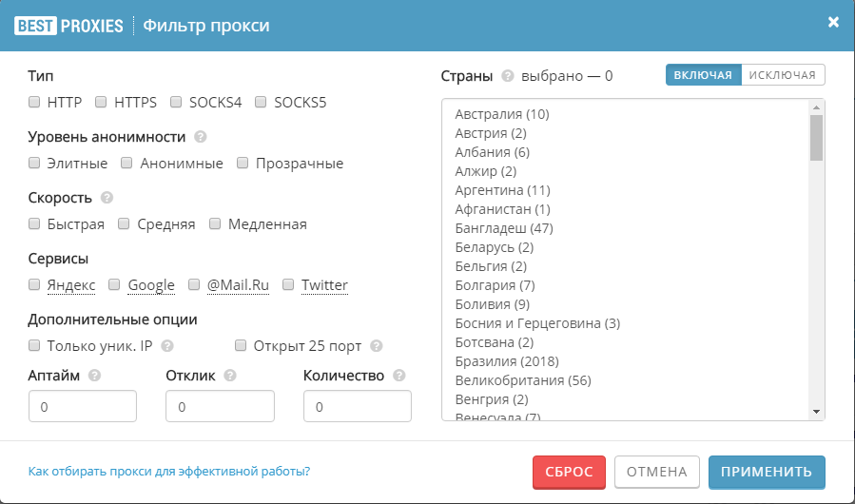Open help icon next to Только уник. IP
This screenshot has width=855, height=504.
[x=167, y=346]
